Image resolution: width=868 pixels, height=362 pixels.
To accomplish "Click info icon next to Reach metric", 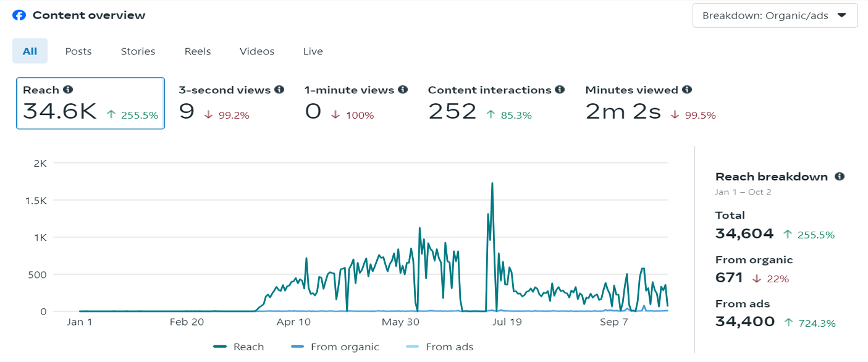I will click(x=68, y=90).
